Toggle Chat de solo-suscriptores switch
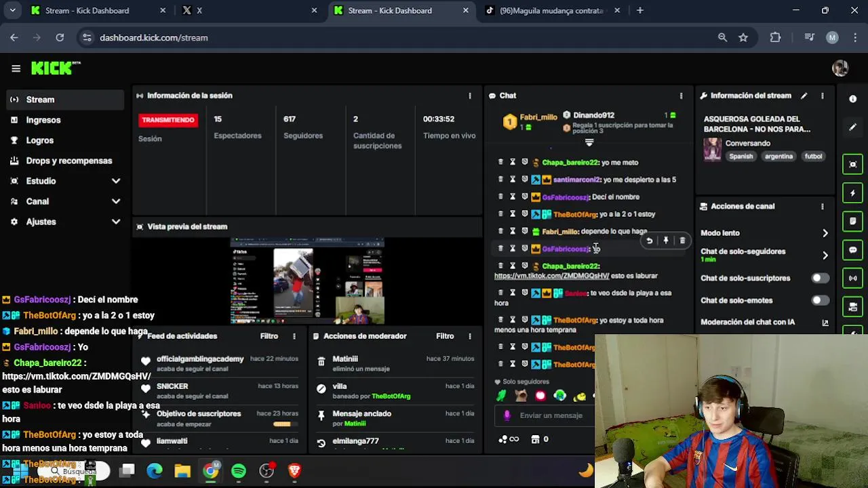The width and height of the screenshot is (868, 488). click(x=820, y=278)
